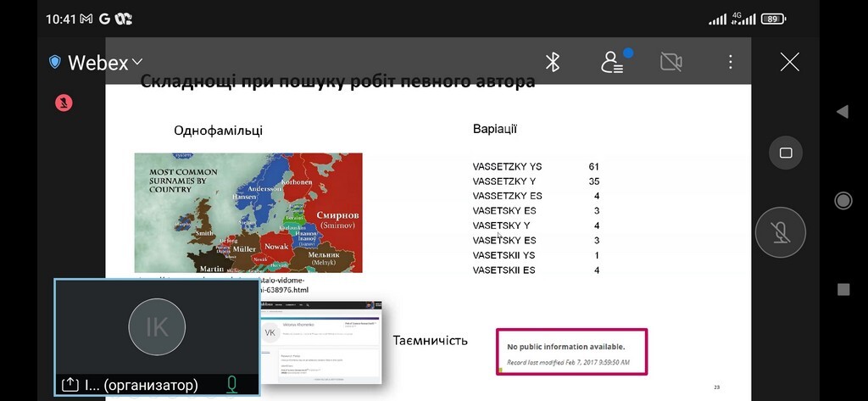
Task: Tap the slide page number 23
Action: pos(717,387)
